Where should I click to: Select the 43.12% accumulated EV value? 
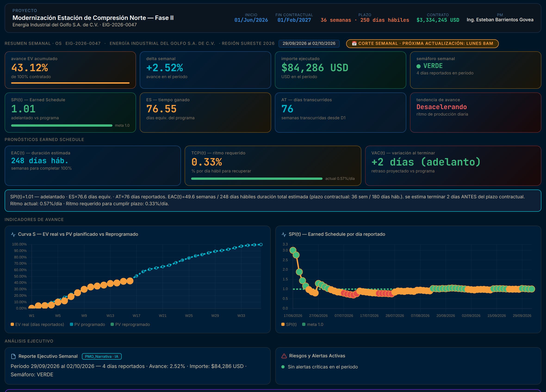point(30,68)
